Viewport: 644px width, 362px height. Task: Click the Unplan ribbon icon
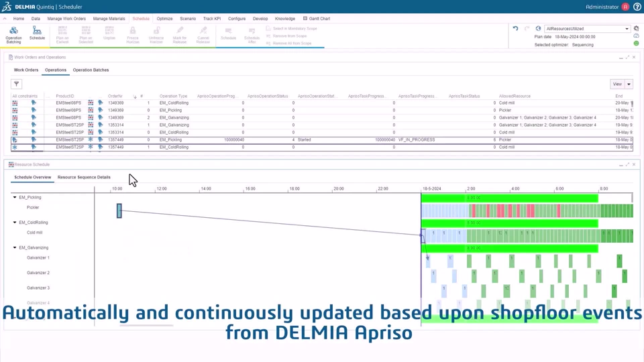(109, 34)
